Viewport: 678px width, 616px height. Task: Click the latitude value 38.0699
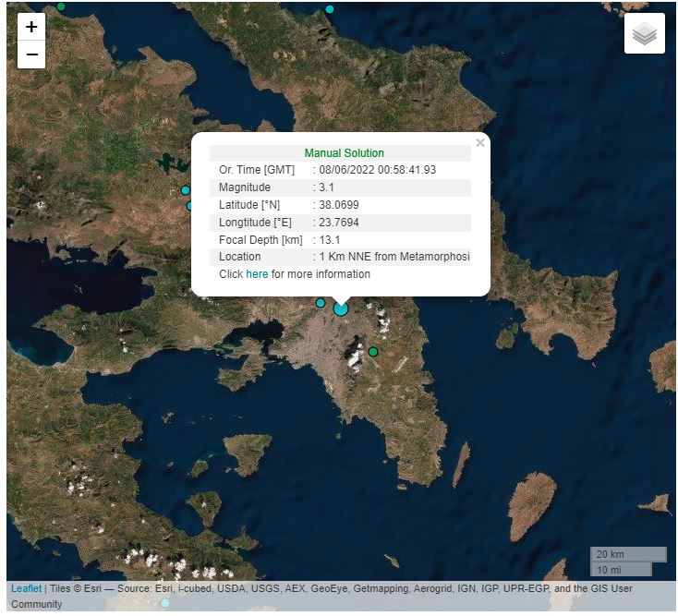(339, 205)
